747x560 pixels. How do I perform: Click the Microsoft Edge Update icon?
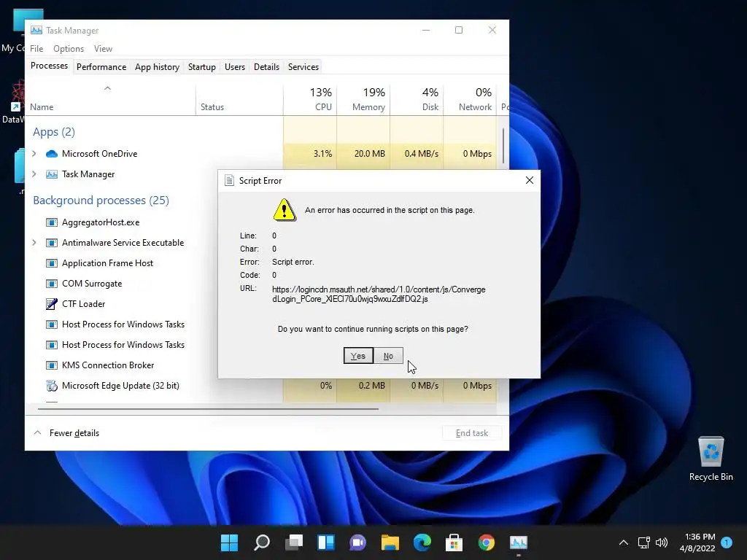[x=52, y=386]
